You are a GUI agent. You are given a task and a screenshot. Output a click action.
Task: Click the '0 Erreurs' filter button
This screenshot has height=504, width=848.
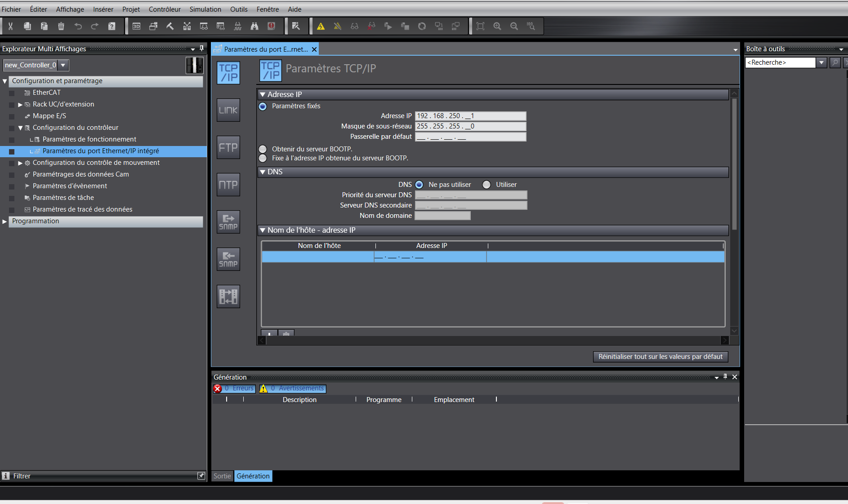click(x=234, y=389)
